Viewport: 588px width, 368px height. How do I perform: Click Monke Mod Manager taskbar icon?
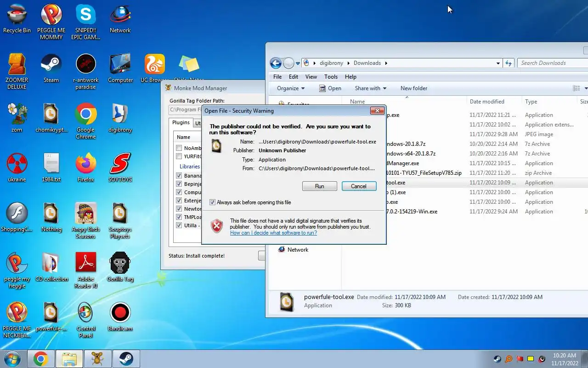(97, 358)
